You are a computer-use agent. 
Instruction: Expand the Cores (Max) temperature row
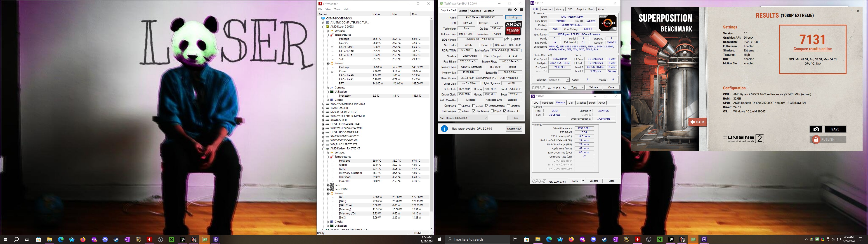332,47
